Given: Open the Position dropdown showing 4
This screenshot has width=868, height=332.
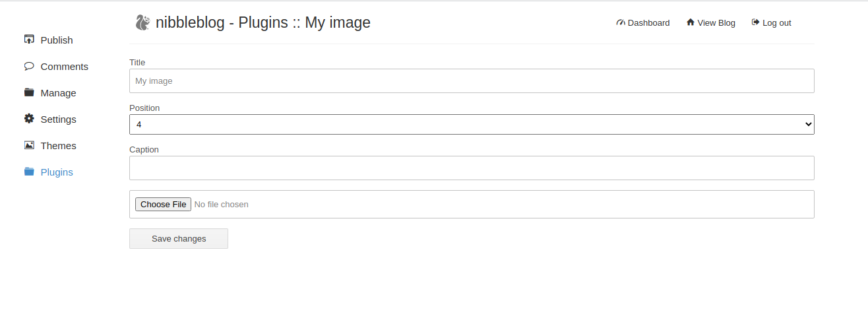Looking at the screenshot, I should (x=472, y=124).
